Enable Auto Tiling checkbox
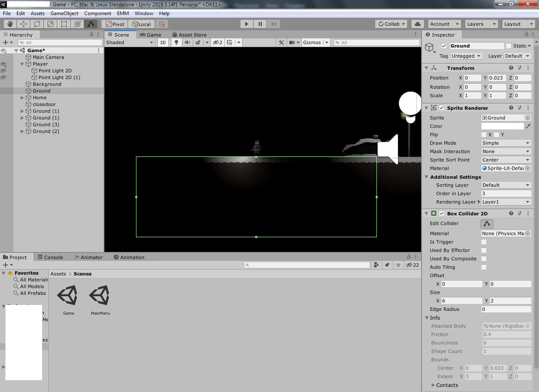Screen dimensions: 539x392 pos(484,267)
